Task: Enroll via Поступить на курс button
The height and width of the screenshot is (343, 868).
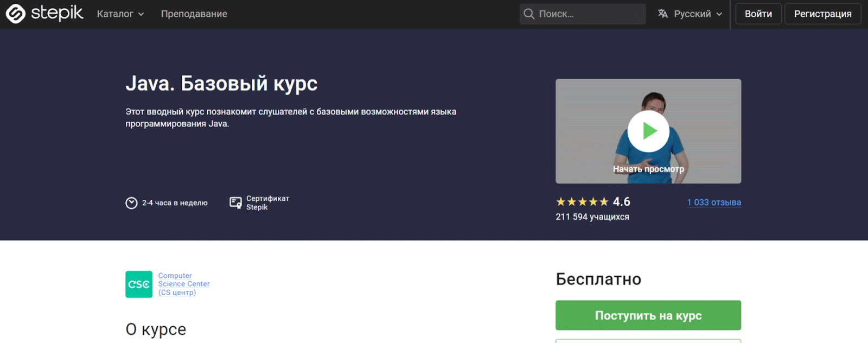Action: tap(648, 315)
